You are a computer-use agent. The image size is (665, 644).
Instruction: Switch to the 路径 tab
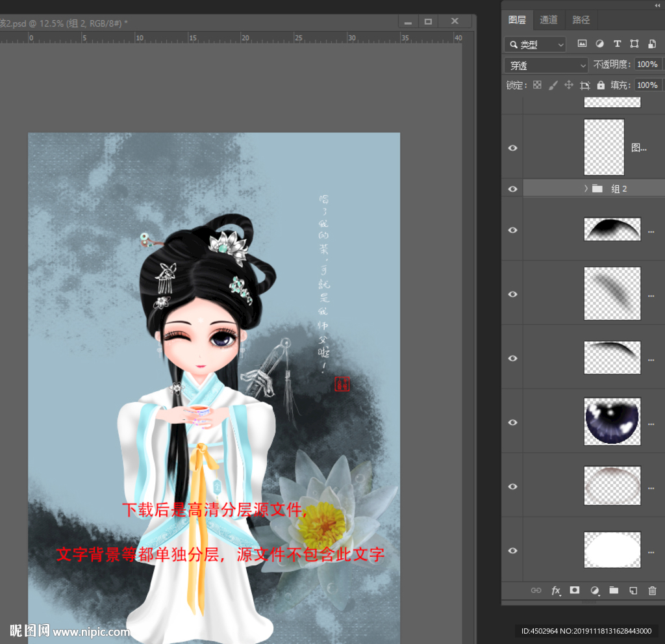[581, 20]
